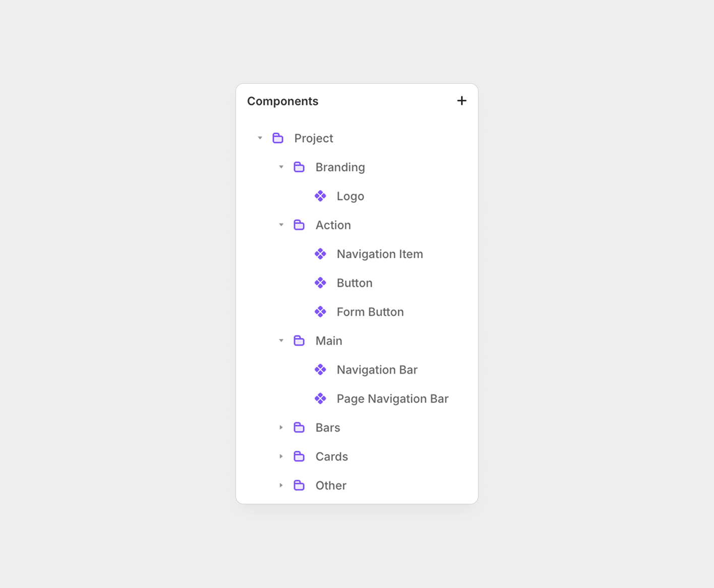Viewport: 714px width, 588px height.
Task: Collapse the Project folder arrow
Action: pos(260,138)
